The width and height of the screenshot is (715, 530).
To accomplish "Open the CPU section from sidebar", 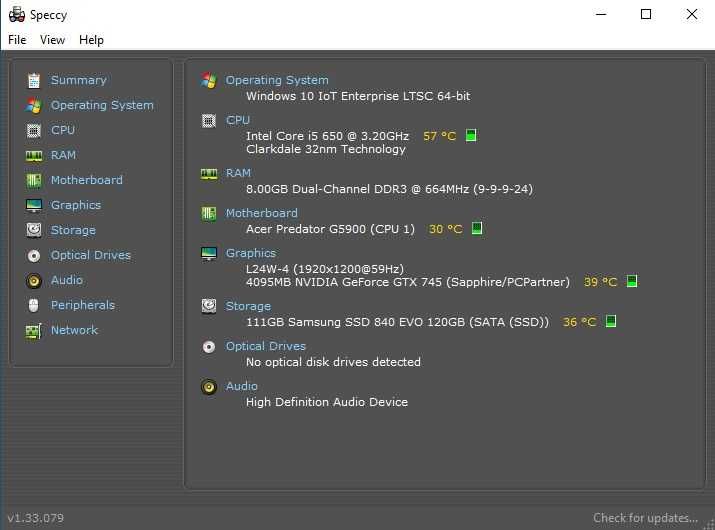I will coord(63,130).
